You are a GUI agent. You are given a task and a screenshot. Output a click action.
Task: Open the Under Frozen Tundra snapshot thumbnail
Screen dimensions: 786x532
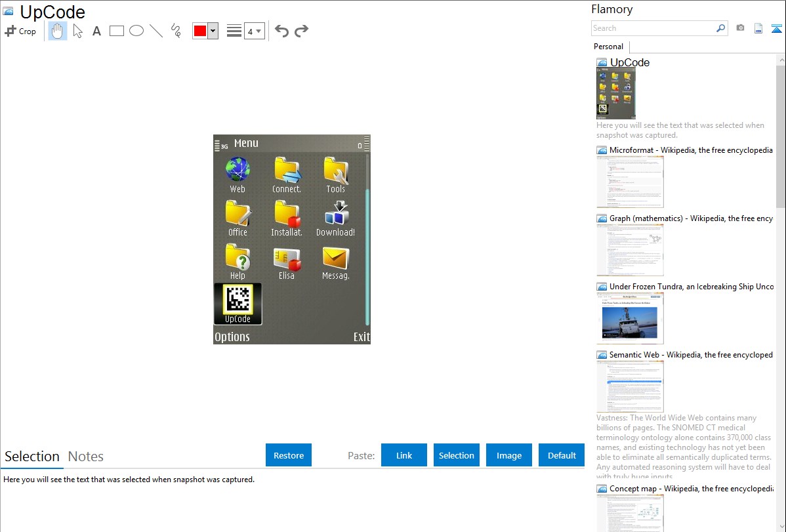pyautogui.click(x=630, y=318)
